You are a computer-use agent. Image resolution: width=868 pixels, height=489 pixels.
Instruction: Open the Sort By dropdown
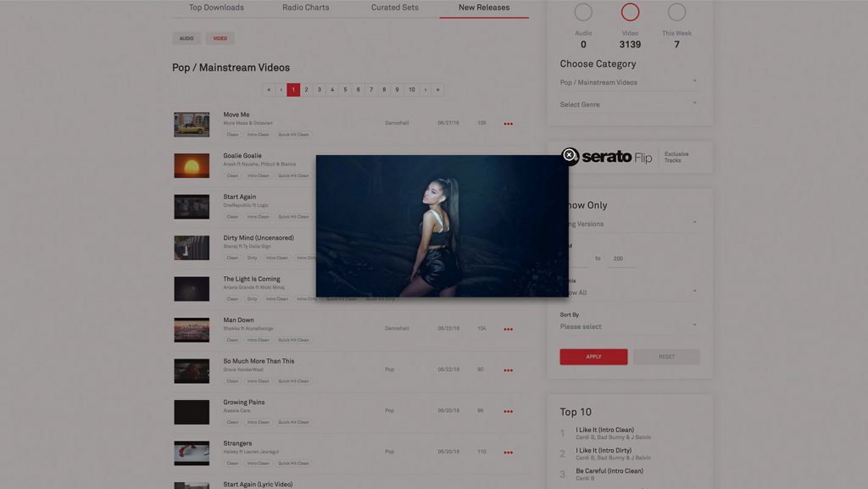pyautogui.click(x=628, y=326)
